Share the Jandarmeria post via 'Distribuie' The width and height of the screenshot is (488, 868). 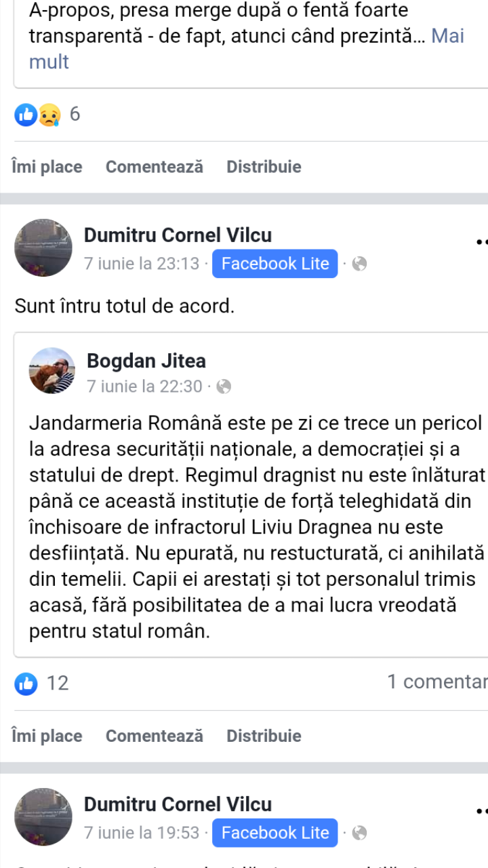coord(264,736)
